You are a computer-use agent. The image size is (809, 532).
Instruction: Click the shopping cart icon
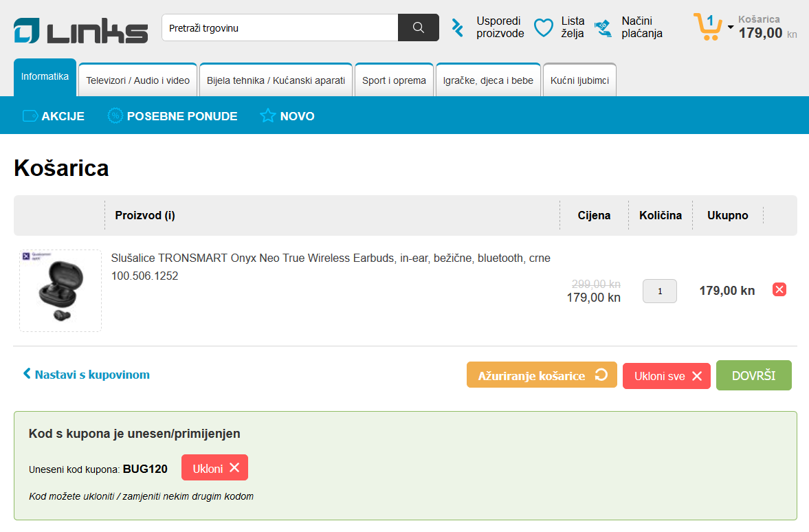click(x=707, y=27)
